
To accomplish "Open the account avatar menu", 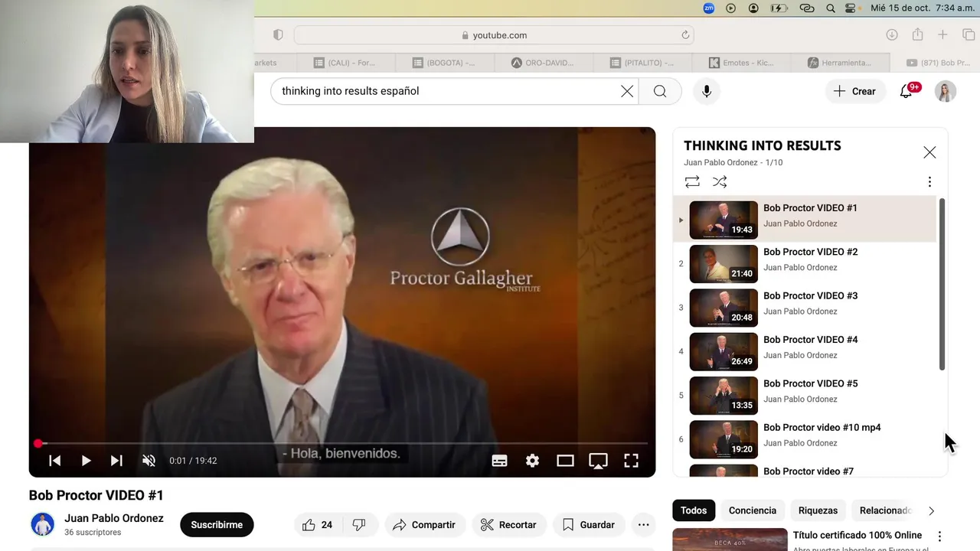I will [946, 91].
